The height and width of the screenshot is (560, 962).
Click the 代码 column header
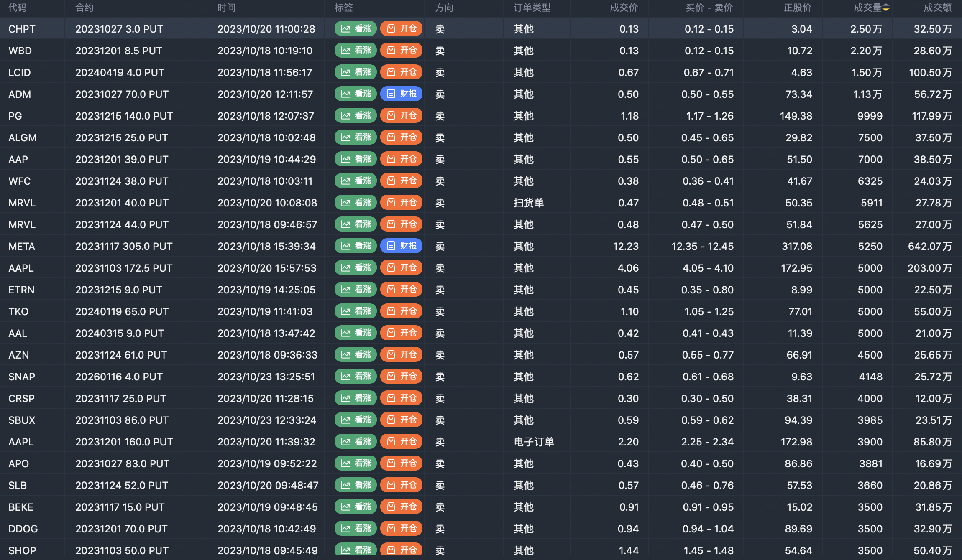pyautogui.click(x=17, y=8)
